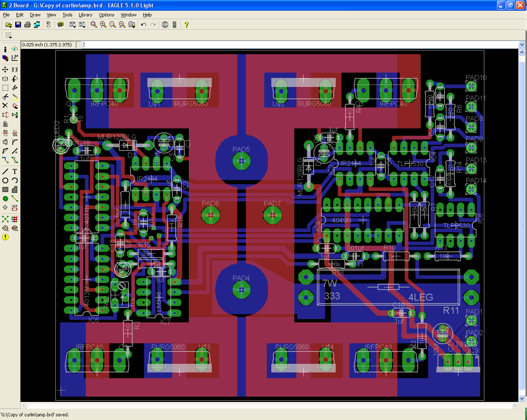Click the STOP command icon
The image size is (527, 420).
coord(165,25)
